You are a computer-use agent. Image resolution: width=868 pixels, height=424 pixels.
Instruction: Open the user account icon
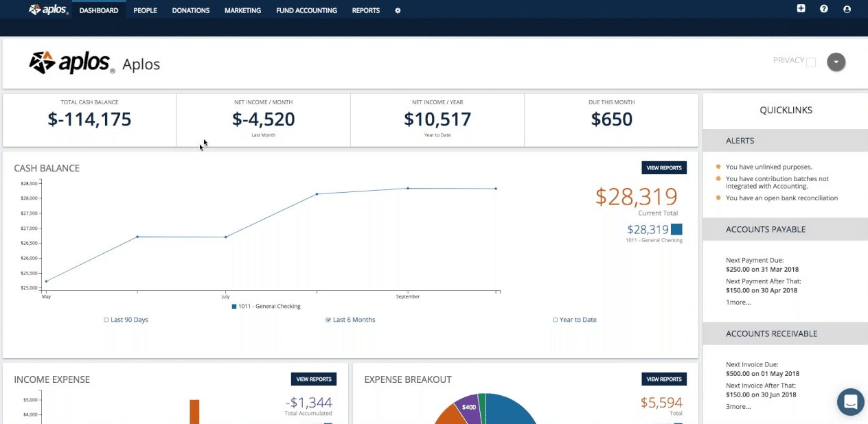[847, 9]
